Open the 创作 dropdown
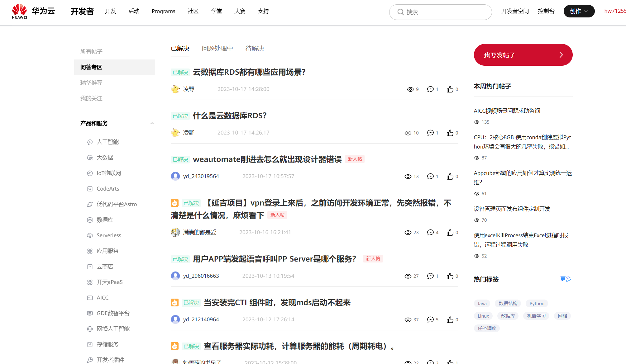This screenshot has width=626, height=364. tap(579, 11)
